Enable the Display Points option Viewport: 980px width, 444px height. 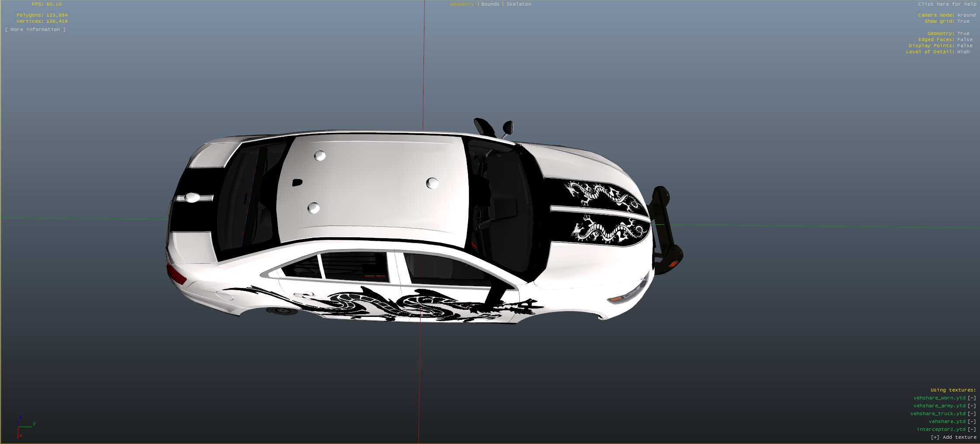click(964, 46)
